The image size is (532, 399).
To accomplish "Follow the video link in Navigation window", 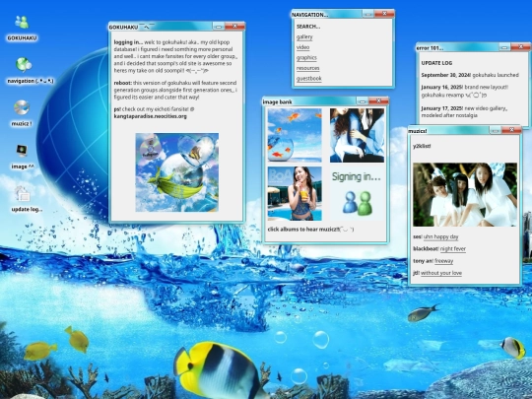I will tap(303, 47).
